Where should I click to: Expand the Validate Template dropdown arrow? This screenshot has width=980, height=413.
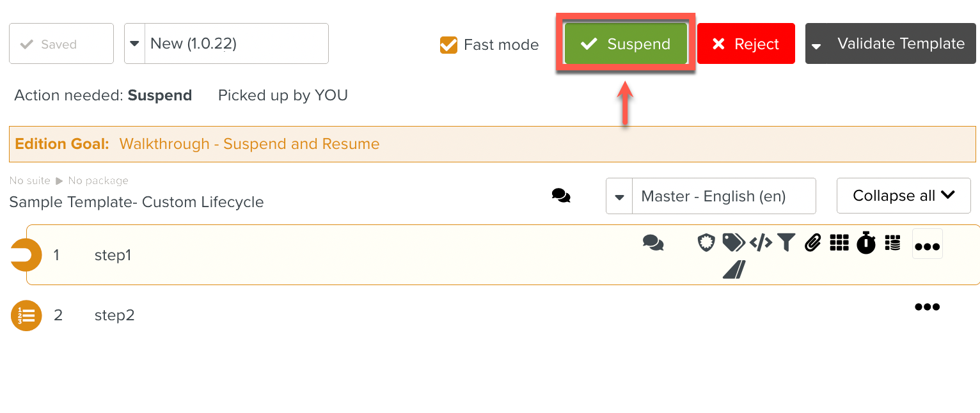816,45
